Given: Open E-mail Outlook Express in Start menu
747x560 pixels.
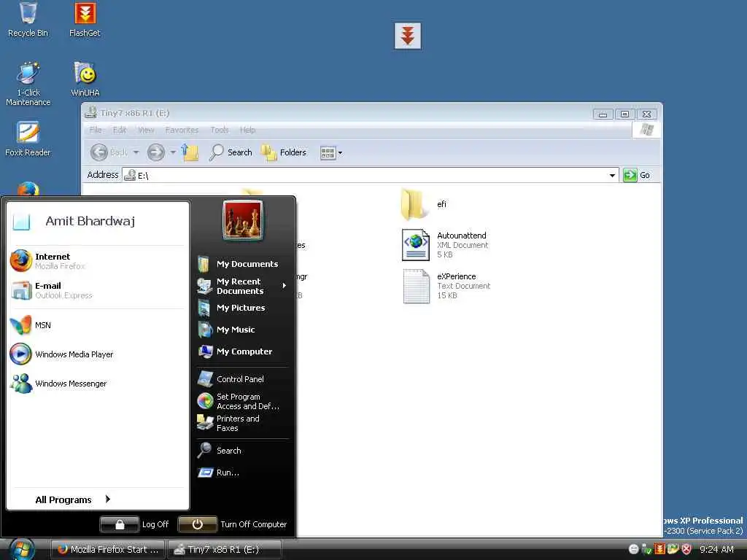Looking at the screenshot, I should (97, 290).
